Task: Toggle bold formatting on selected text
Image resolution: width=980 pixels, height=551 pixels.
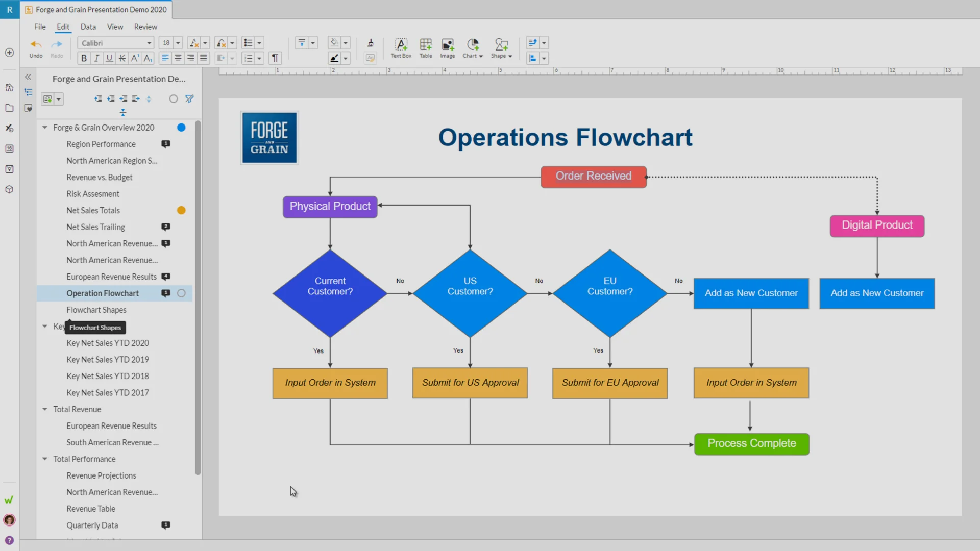Action: point(83,58)
